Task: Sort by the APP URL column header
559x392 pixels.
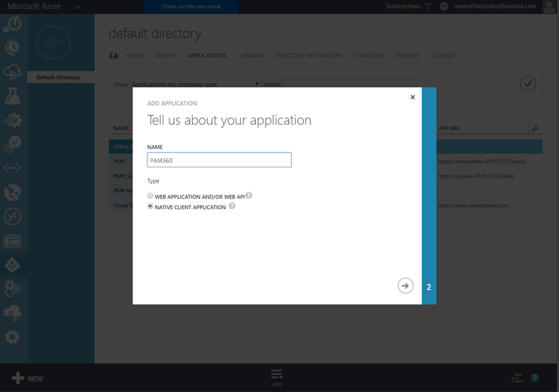Action: (449, 128)
